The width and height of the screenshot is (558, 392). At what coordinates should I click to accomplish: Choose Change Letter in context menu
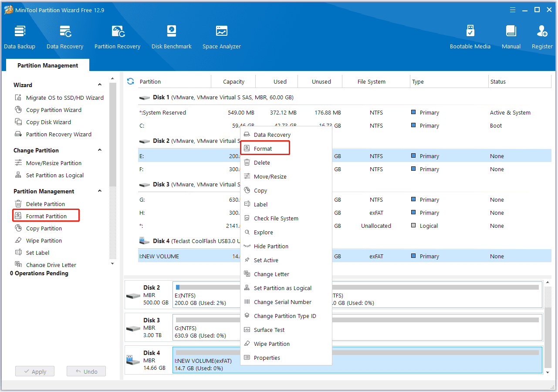[x=286, y=274]
